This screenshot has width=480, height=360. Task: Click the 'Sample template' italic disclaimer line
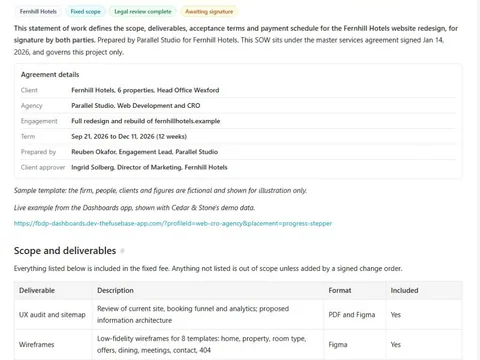tap(160, 191)
